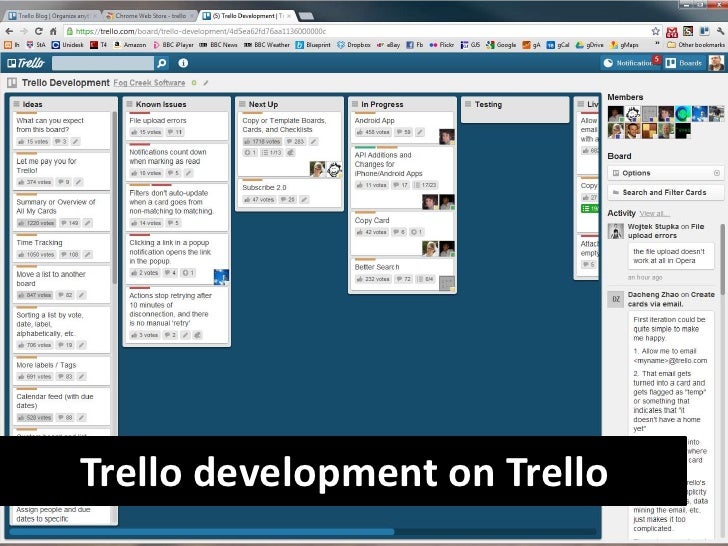728x546 pixels.
Task: Click the 'View all...' activity link
Action: tap(654, 214)
